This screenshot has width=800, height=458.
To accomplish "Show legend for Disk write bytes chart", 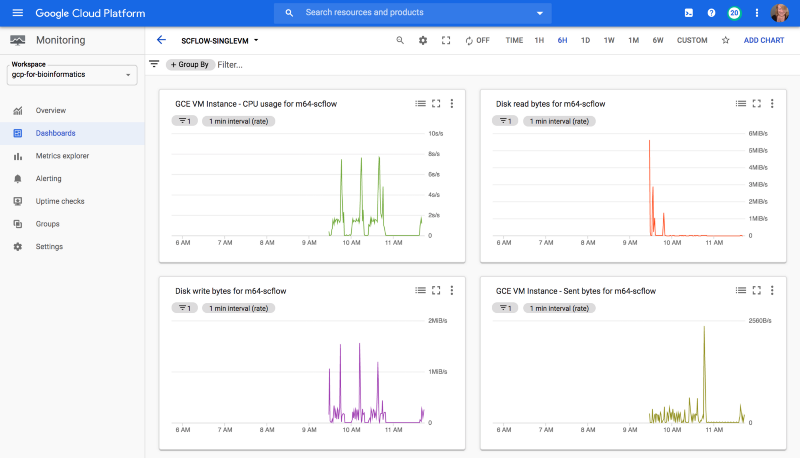I will 420,291.
